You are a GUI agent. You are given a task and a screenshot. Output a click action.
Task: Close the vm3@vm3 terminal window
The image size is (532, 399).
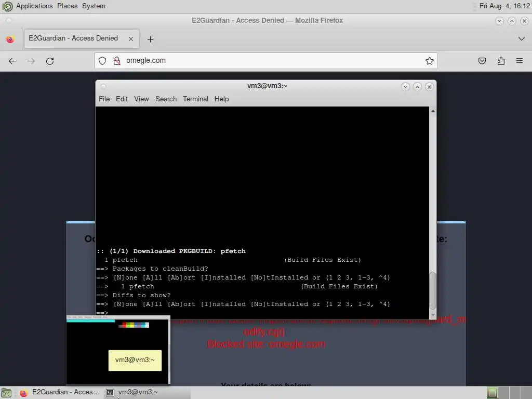[429, 87]
